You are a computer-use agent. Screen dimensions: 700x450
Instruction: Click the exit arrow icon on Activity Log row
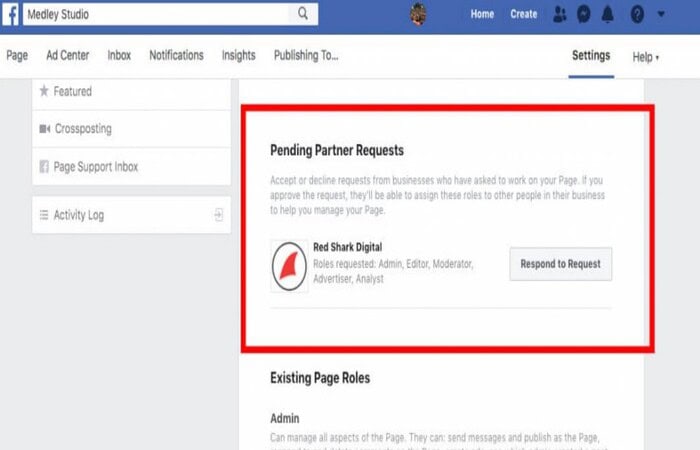tap(218, 215)
